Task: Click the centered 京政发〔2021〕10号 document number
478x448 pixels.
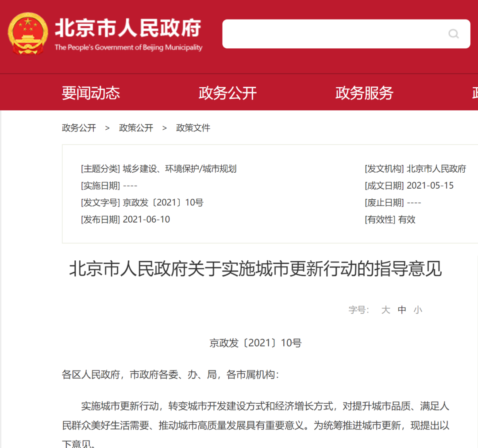Action: 255,343
